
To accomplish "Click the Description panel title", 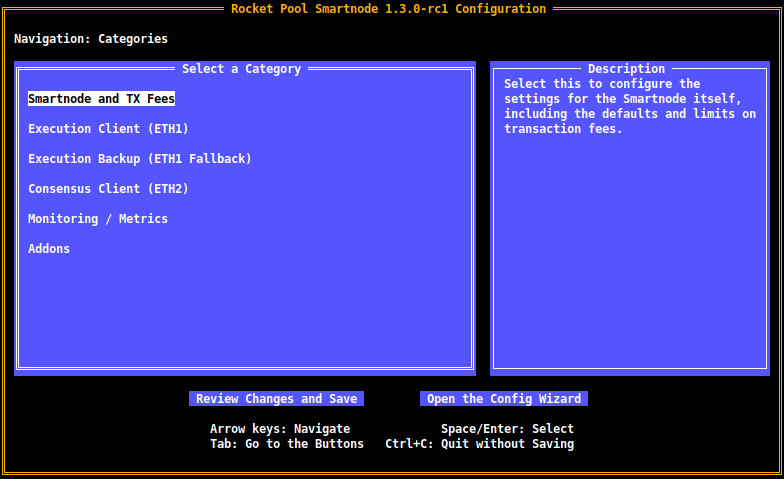I will (626, 69).
